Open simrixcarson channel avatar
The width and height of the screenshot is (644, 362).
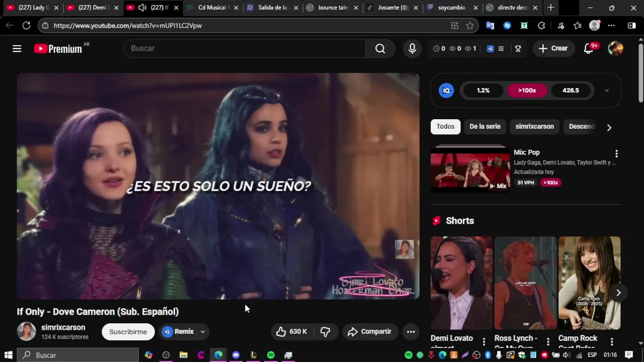click(27, 331)
